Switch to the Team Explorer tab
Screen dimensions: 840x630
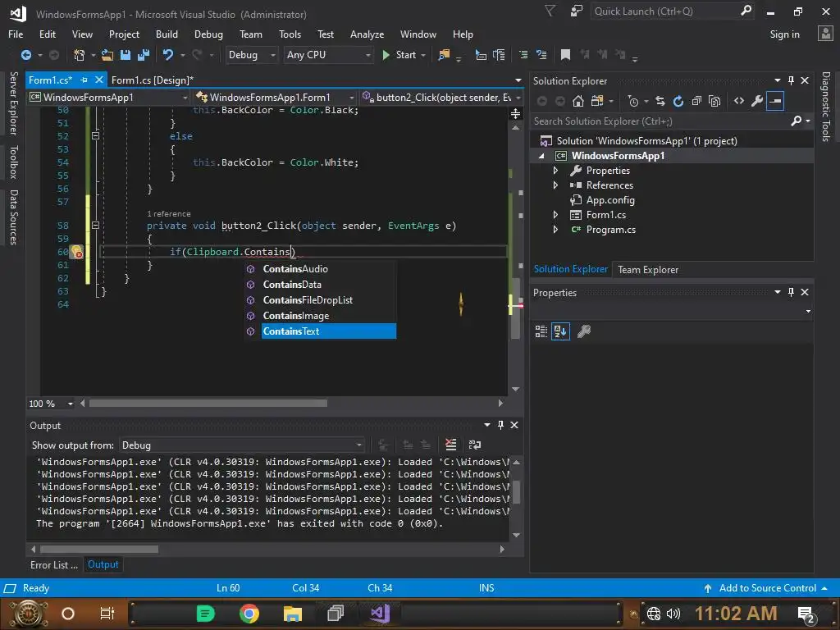[648, 269]
